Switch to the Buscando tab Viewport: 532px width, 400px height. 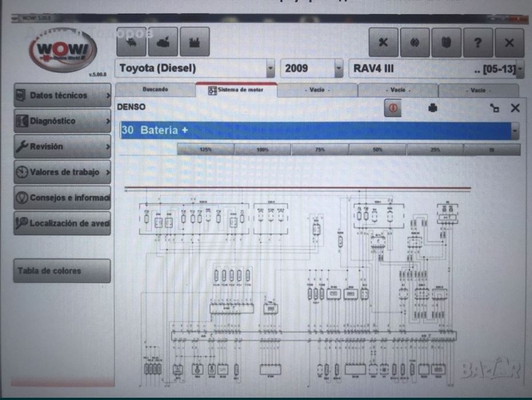click(155, 89)
